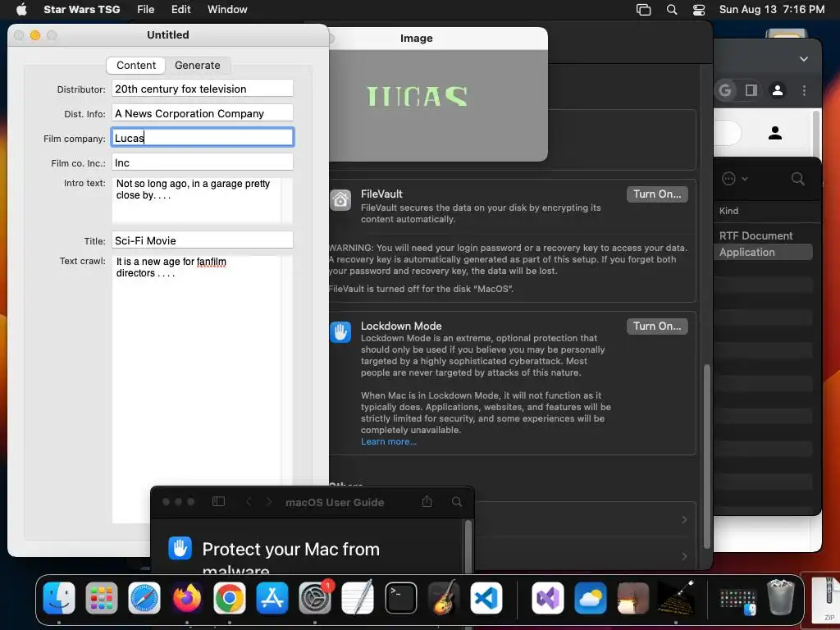Expand second row chevron under Others
This screenshot has height=630, width=840.
click(684, 557)
